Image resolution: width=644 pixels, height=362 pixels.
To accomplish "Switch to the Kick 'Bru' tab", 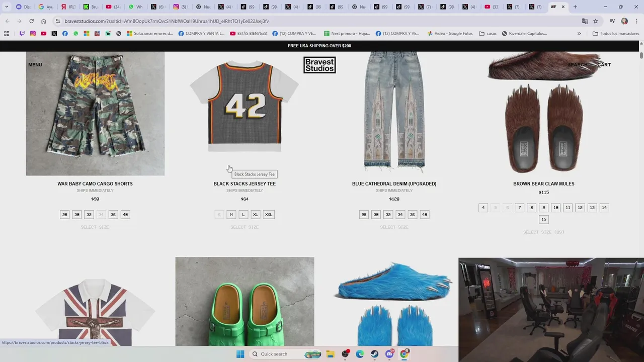I will (x=91, y=7).
